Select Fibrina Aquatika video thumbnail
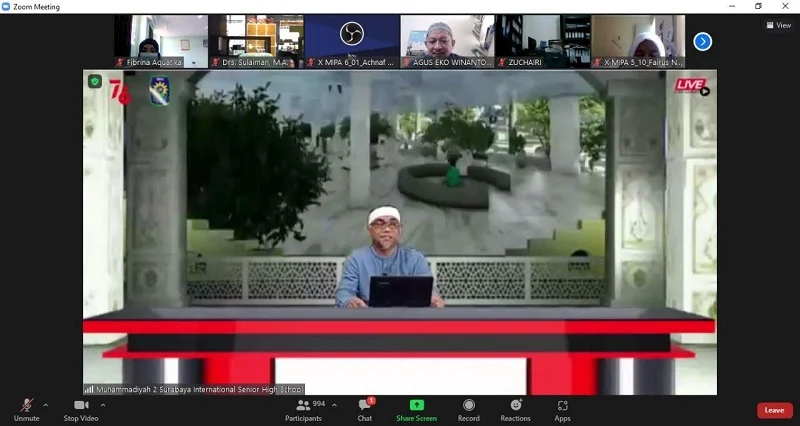800x426 pixels. coord(162,41)
